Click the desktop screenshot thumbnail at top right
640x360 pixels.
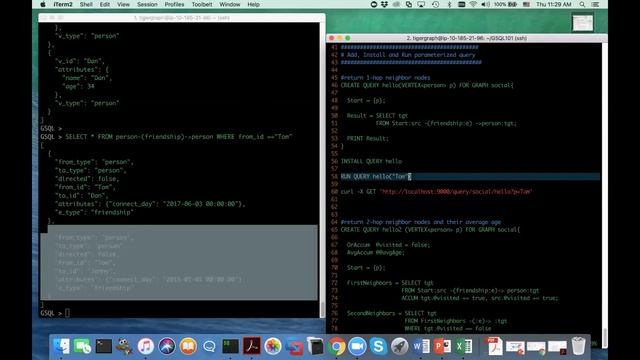click(x=582, y=23)
